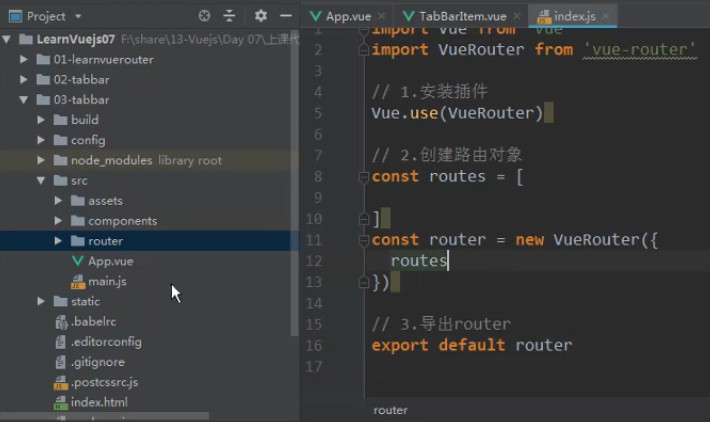Click the assets folder icon
The height and width of the screenshot is (422, 710).
[x=78, y=200]
